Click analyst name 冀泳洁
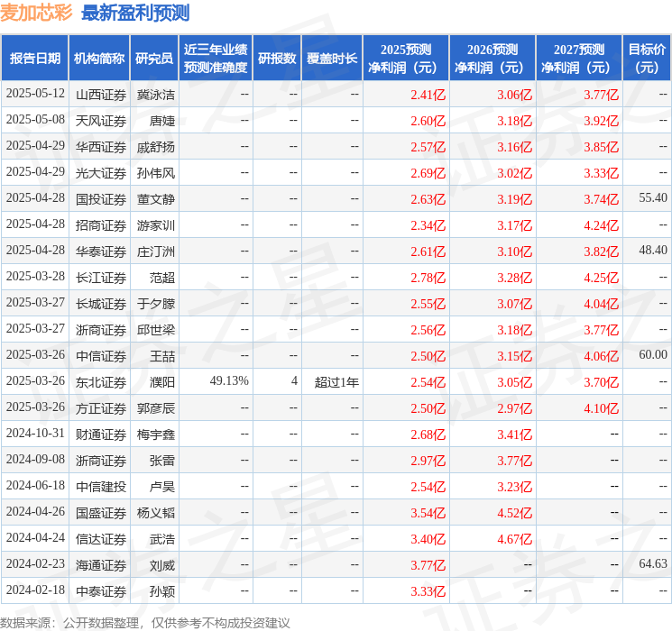The image size is (672, 631). [x=156, y=95]
